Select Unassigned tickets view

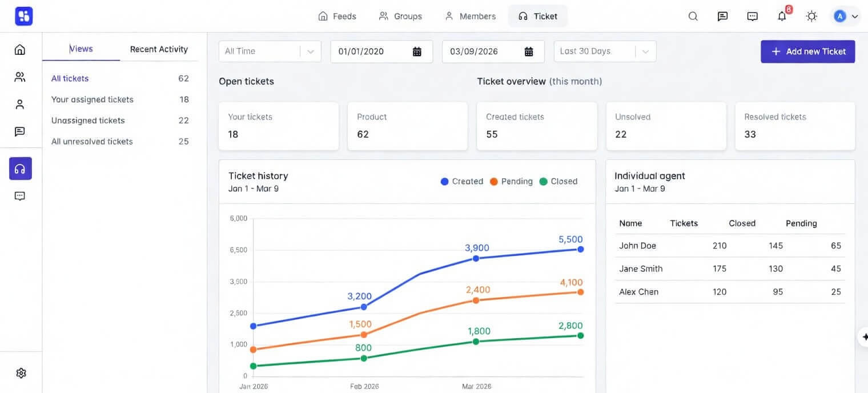pyautogui.click(x=120, y=121)
